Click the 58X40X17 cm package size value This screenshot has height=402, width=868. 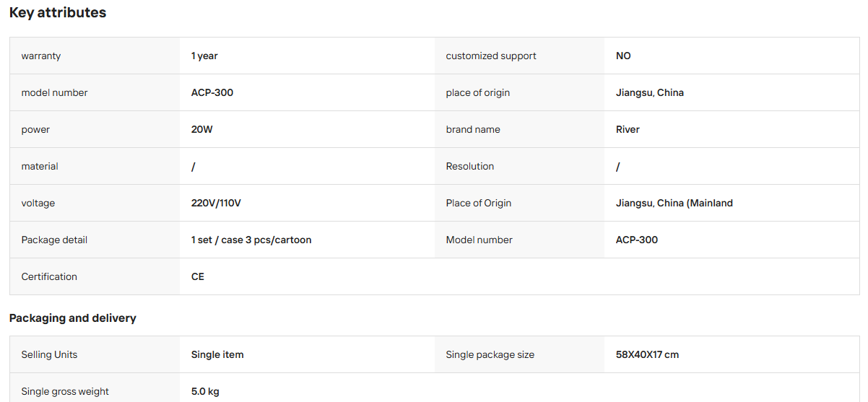(648, 354)
